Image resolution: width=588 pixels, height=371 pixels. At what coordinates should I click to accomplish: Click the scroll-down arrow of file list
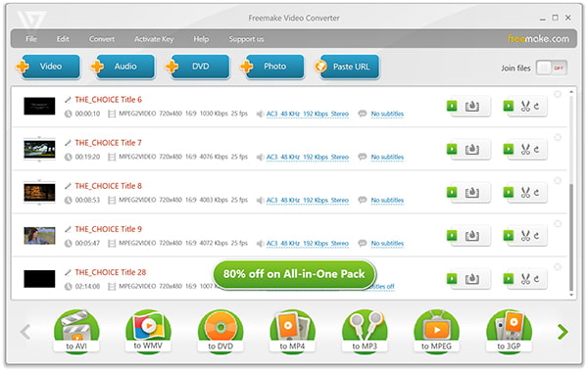pos(571,296)
